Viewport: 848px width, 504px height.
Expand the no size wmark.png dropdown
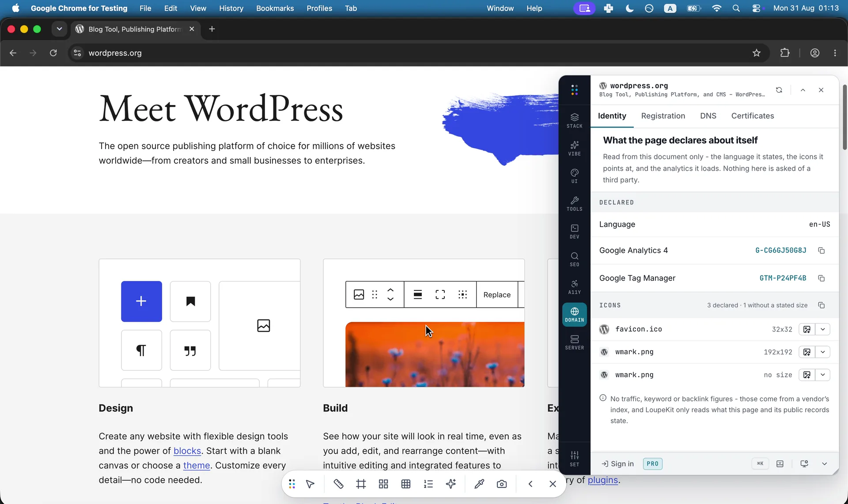(x=822, y=375)
